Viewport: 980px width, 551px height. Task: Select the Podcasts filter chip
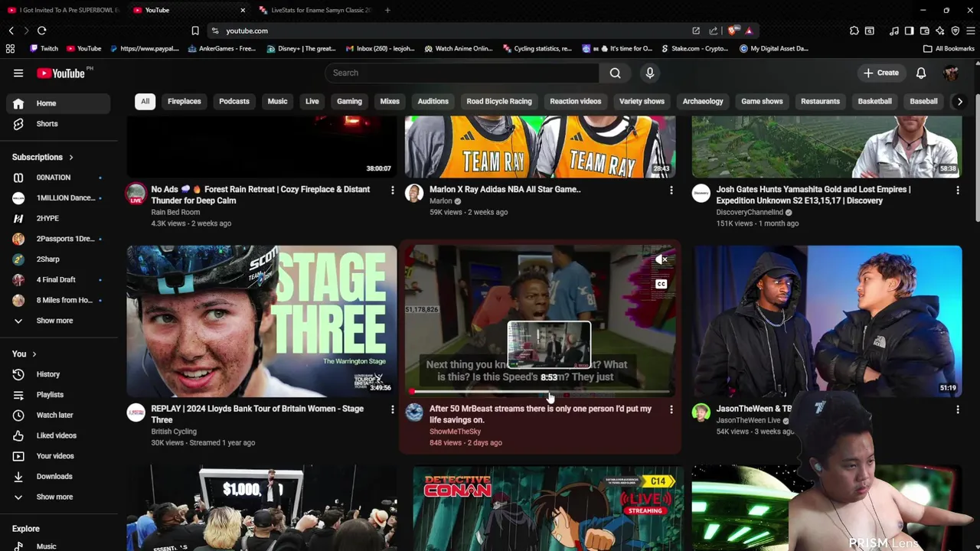tap(234, 101)
